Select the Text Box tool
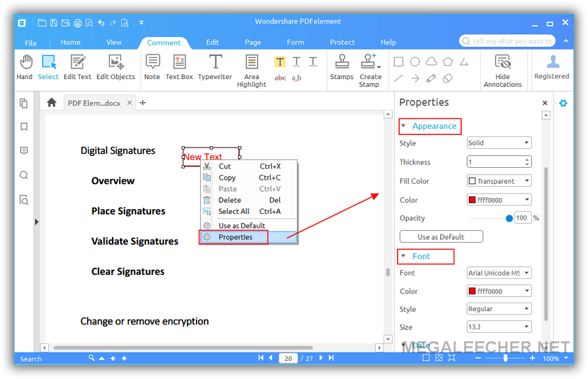 (x=179, y=67)
